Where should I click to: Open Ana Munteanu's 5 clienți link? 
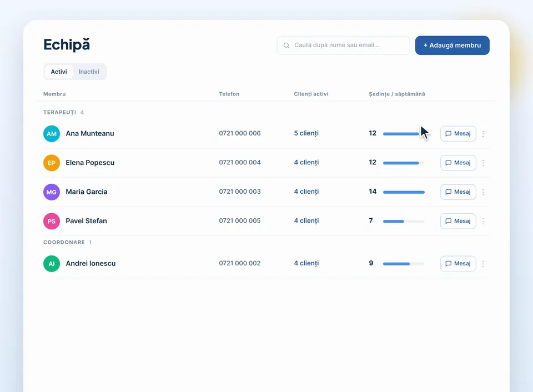click(306, 133)
